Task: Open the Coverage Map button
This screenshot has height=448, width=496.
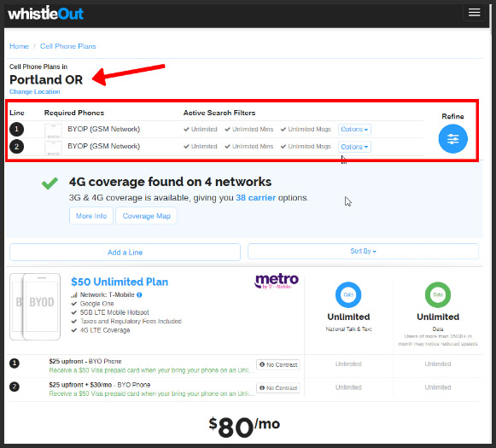Action: tap(147, 216)
